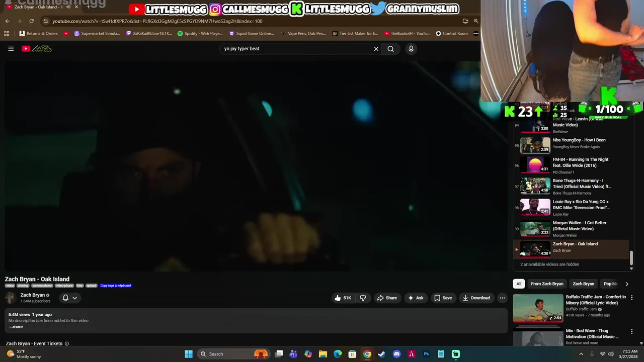This screenshot has height=362, width=644.
Task: Show hidden system tray icons
Action: click(x=581, y=354)
